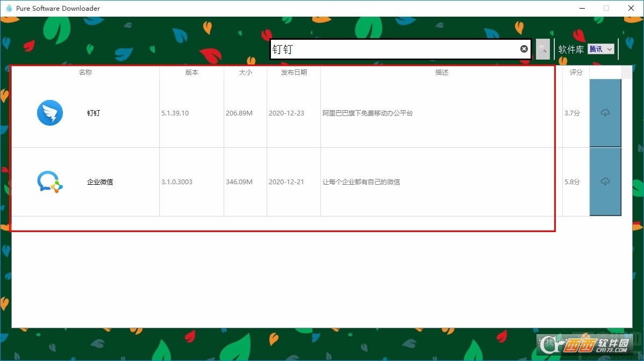Download 企业微信 via cloud icon
The width and height of the screenshot is (644, 361).
tap(605, 182)
